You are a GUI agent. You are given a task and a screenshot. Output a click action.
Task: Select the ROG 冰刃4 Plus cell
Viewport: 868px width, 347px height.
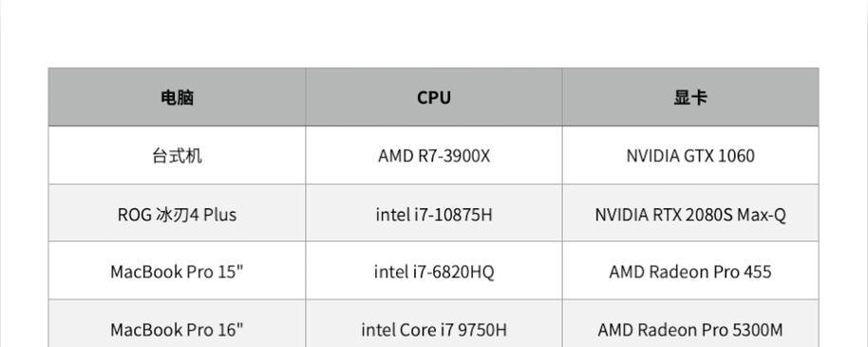(x=177, y=213)
